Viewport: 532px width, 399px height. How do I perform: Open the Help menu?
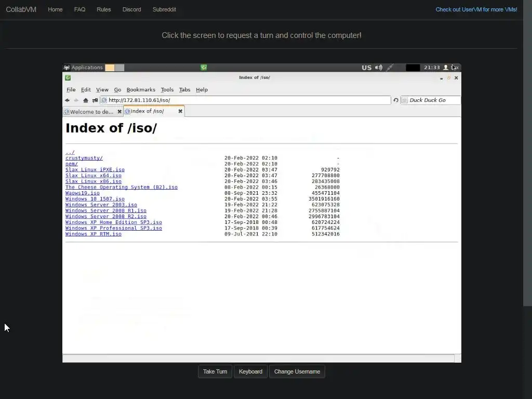click(x=202, y=89)
